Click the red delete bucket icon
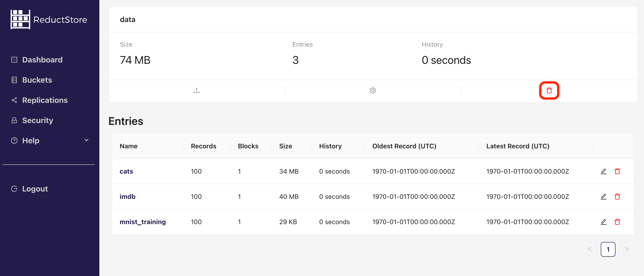Image resolution: width=644 pixels, height=276 pixels. point(549,91)
